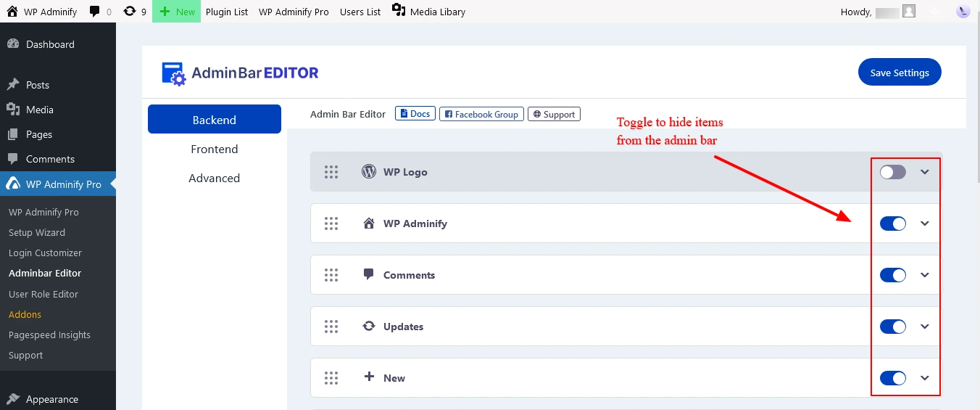The image size is (980, 410).
Task: Open the Media Libary icon in admin bar
Action: pyautogui.click(x=399, y=10)
